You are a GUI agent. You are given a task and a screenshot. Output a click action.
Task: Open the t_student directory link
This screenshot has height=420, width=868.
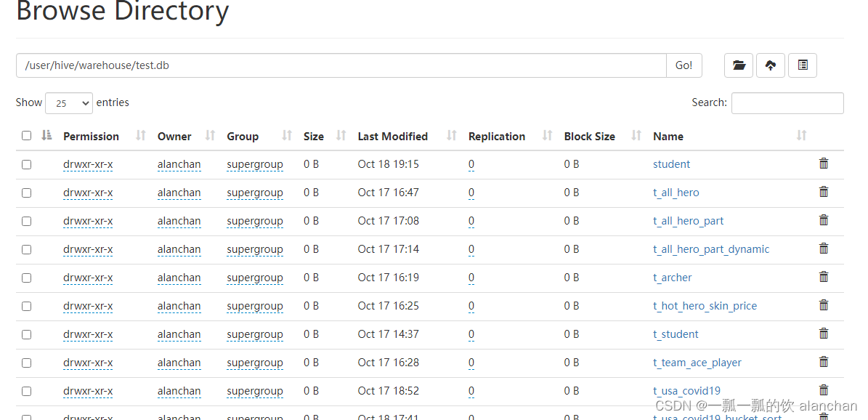tap(676, 334)
